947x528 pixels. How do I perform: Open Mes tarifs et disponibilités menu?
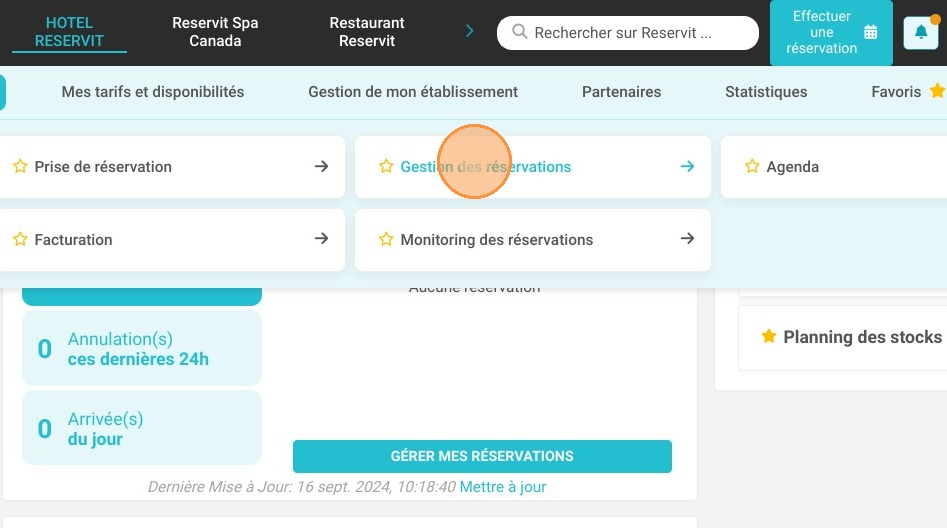(x=153, y=92)
